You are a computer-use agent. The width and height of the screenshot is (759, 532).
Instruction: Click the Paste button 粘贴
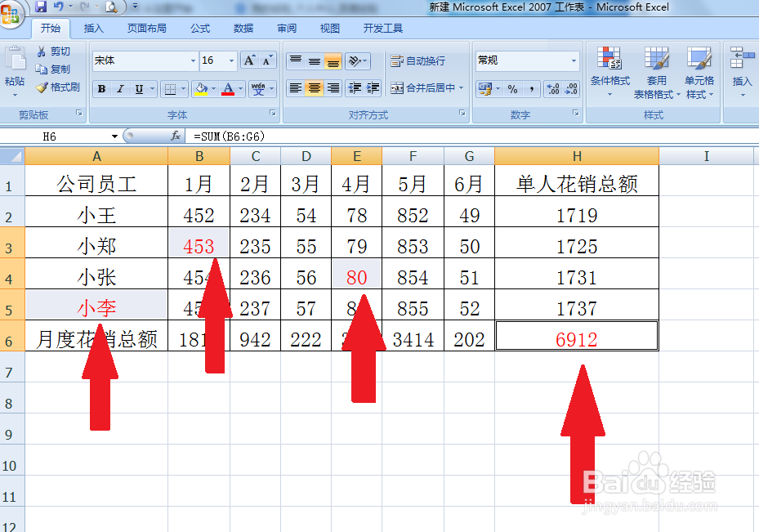pos(15,69)
